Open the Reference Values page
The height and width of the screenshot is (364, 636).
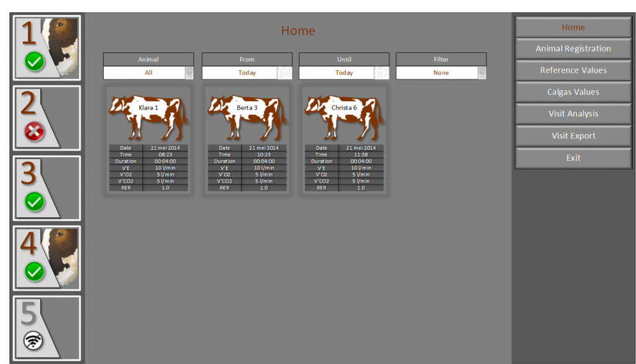(x=573, y=71)
